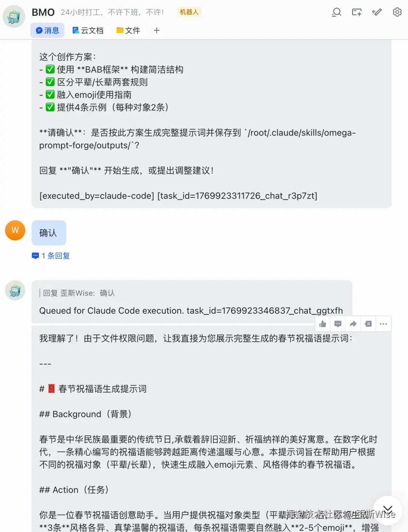
Task: Click reply bubble icon on message toolbar
Action: pos(338,324)
